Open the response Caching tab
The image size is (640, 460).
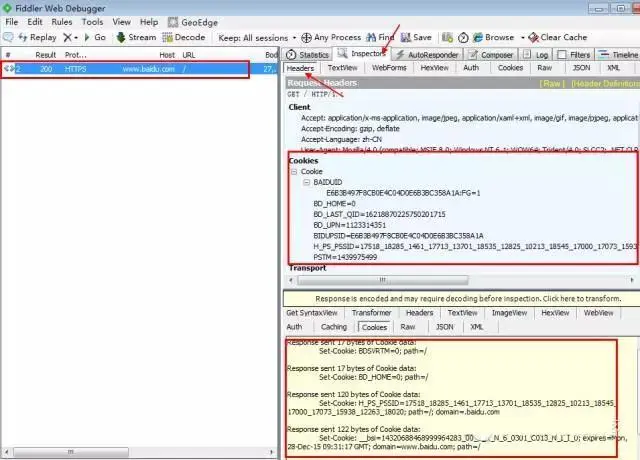[333, 327]
